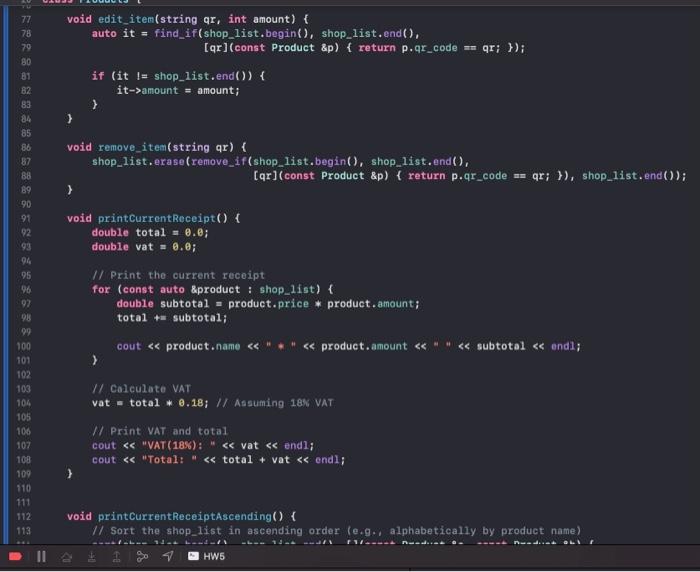Click line number 91 in the gutter
This screenshot has width=700, height=572.
(x=26, y=218)
